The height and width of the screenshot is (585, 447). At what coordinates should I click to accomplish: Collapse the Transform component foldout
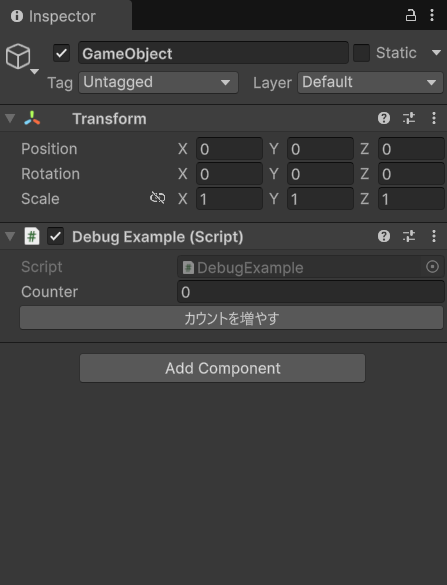coord(10,119)
